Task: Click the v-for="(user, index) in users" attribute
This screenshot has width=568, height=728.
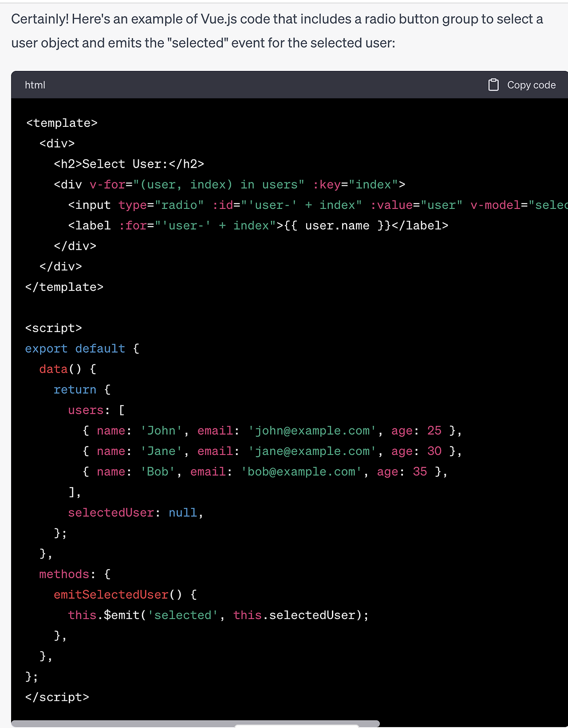Action: 197,184
